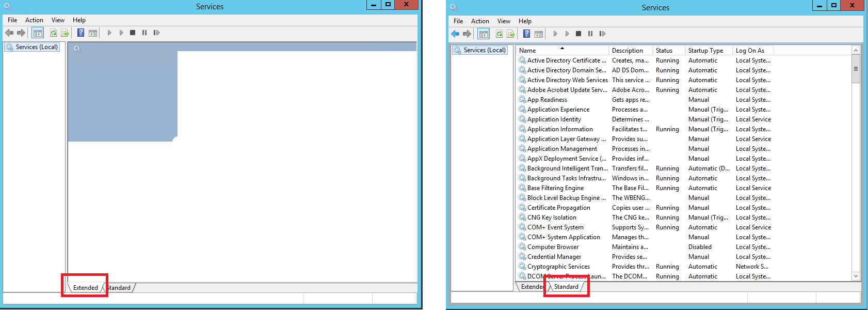Open Action menu in right Services window
The image size is (868, 310).
[x=480, y=21]
